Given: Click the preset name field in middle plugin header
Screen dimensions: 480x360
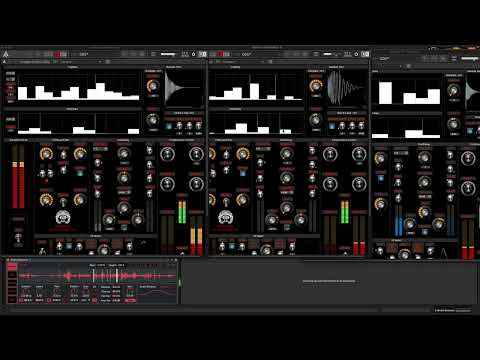Looking at the screenshot, I should 248,54.
